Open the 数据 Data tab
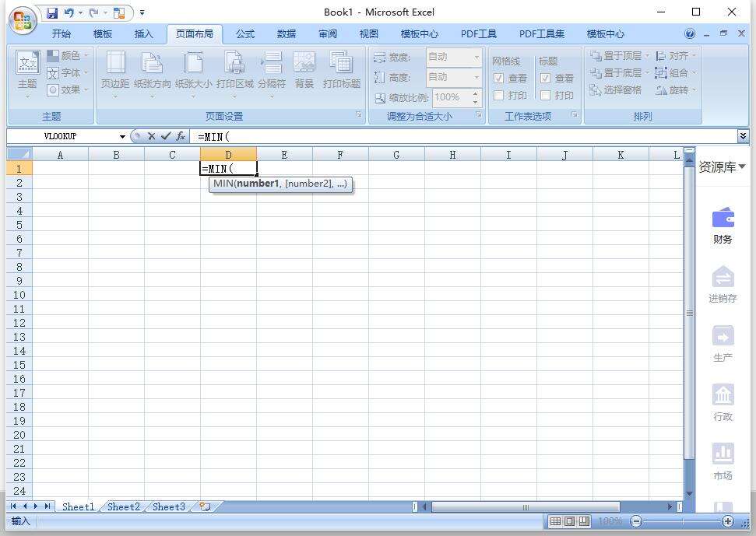Screen dimensions: 756x536 tap(287, 33)
